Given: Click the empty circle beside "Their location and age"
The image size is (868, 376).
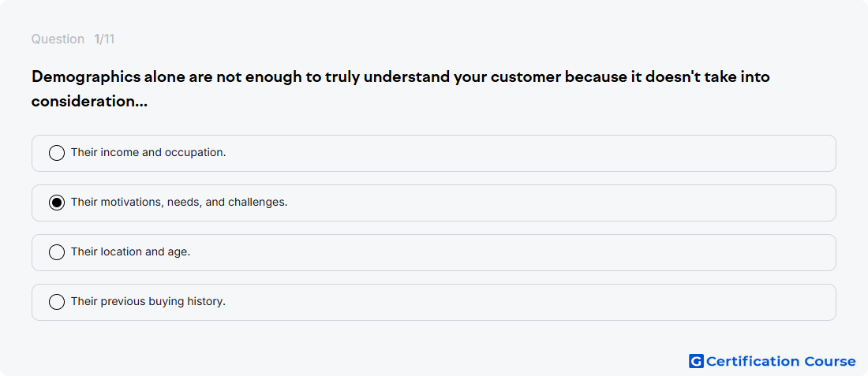Looking at the screenshot, I should pos(57,253).
